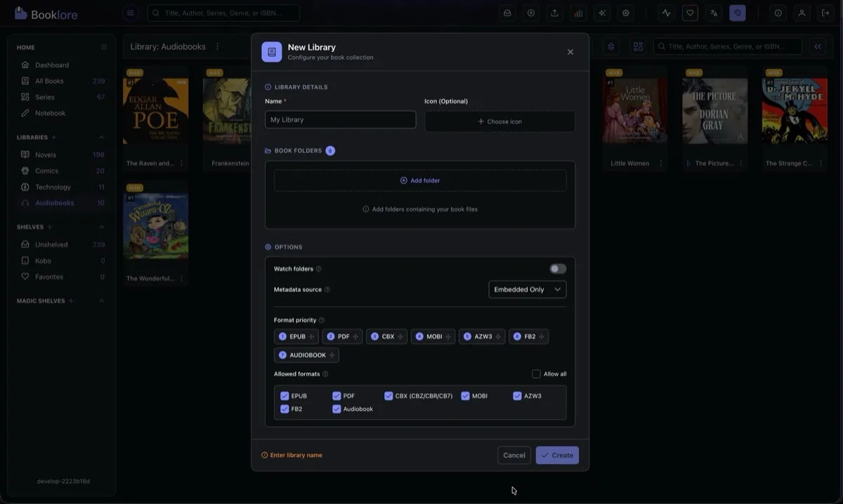This screenshot has height=504, width=843.
Task: Open the settings gear icon
Action: (626, 13)
